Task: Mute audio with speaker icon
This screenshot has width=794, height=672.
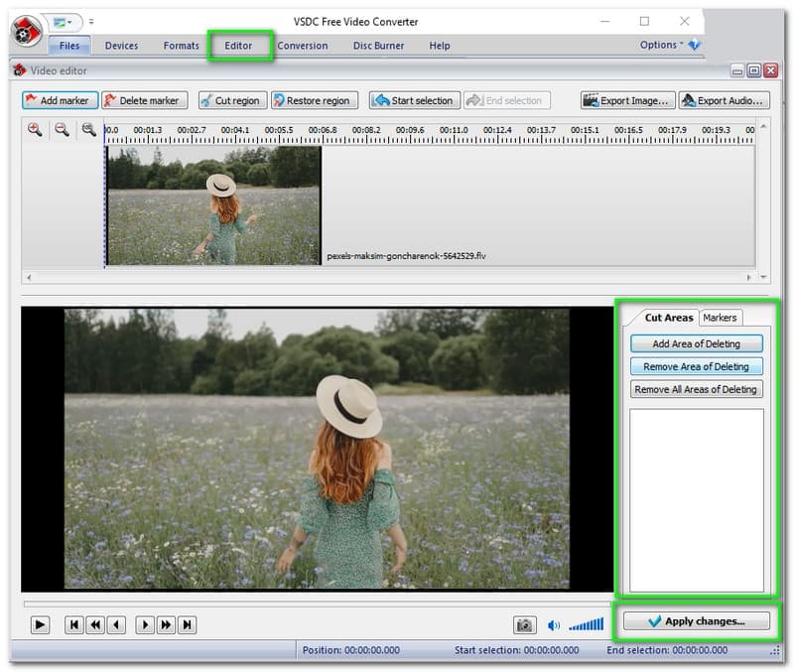Action: [x=554, y=626]
